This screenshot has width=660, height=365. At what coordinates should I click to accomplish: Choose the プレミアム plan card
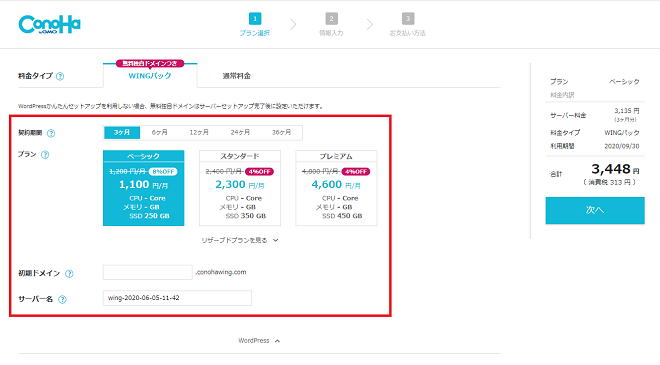tap(336, 188)
